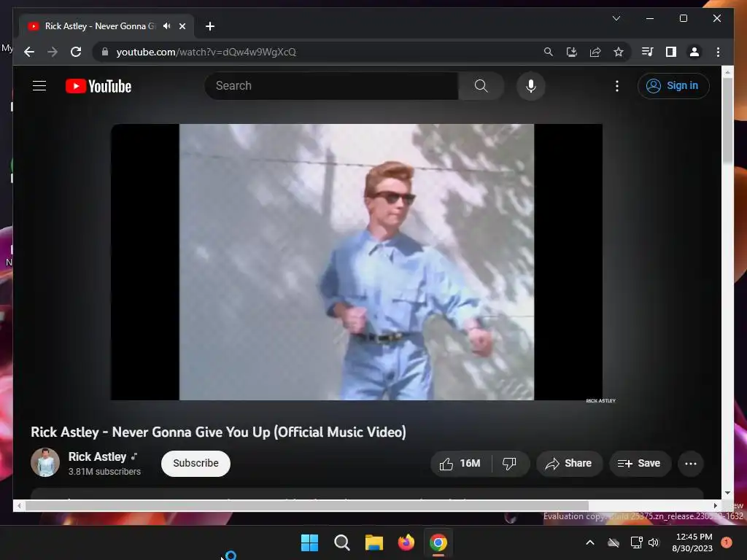Open Firefox from the taskbar
The height and width of the screenshot is (560, 747).
406,542
